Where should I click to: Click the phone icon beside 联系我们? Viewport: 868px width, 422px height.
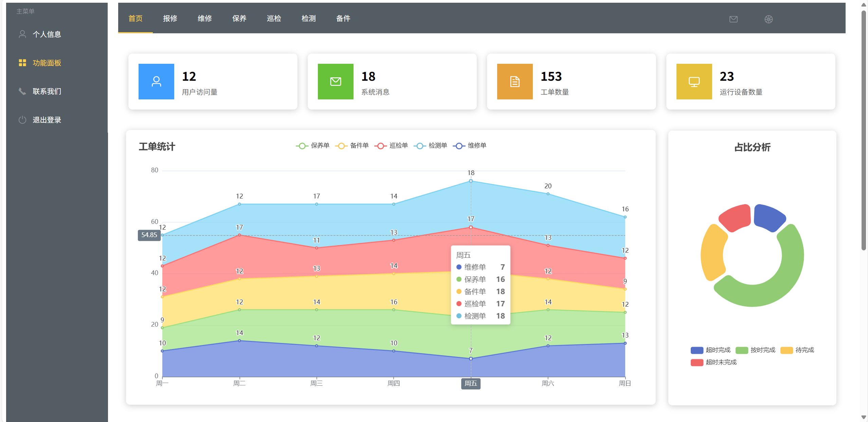(22, 91)
